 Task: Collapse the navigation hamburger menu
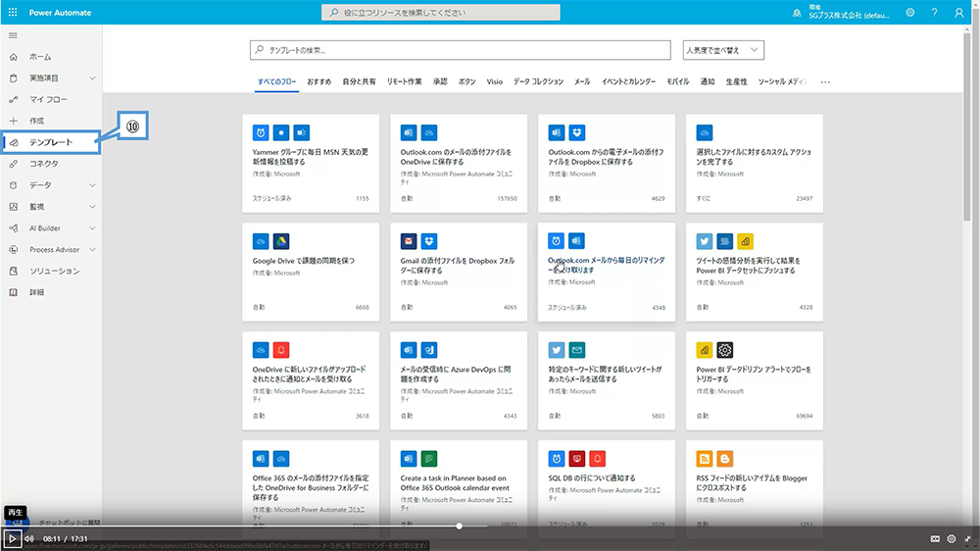(x=13, y=35)
